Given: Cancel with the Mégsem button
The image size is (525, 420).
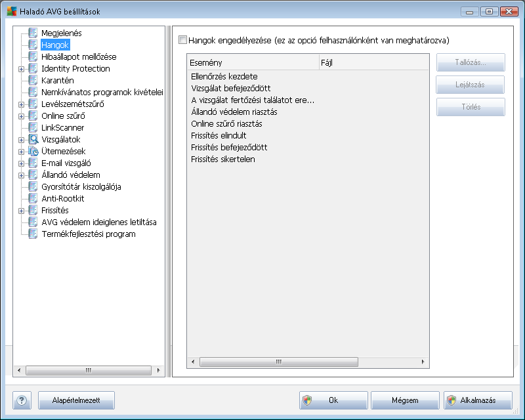Looking at the screenshot, I should 405,400.
